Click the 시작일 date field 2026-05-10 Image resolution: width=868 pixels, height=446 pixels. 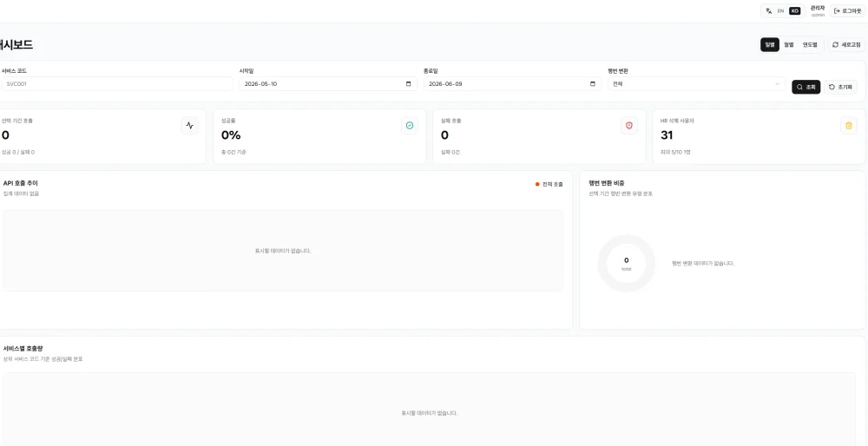click(328, 84)
